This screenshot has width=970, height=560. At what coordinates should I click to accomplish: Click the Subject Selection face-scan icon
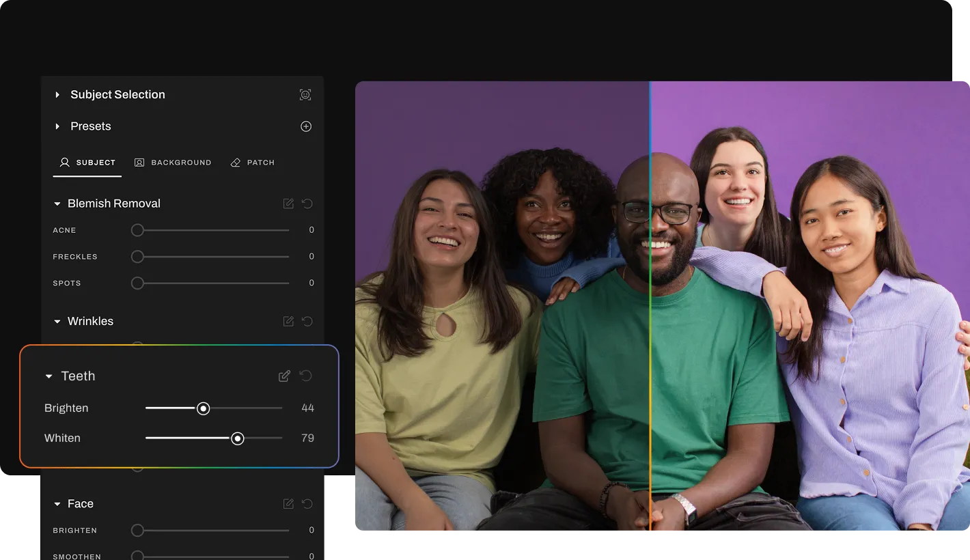click(x=305, y=95)
